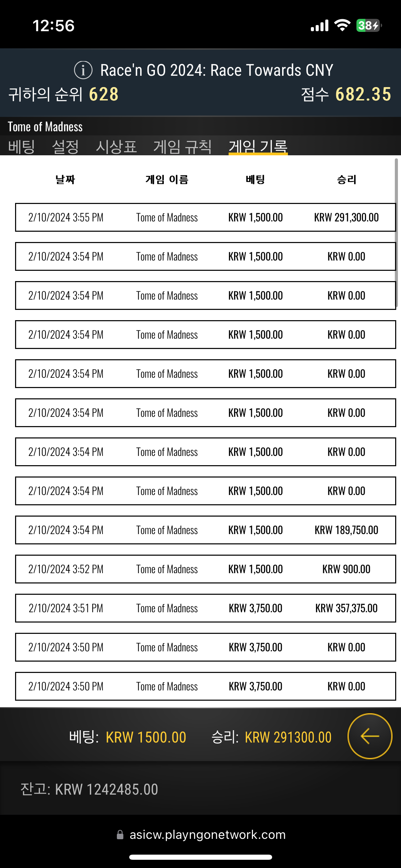This screenshot has height=868, width=401.
Task: Open the 베팅 tab
Action: click(x=21, y=147)
